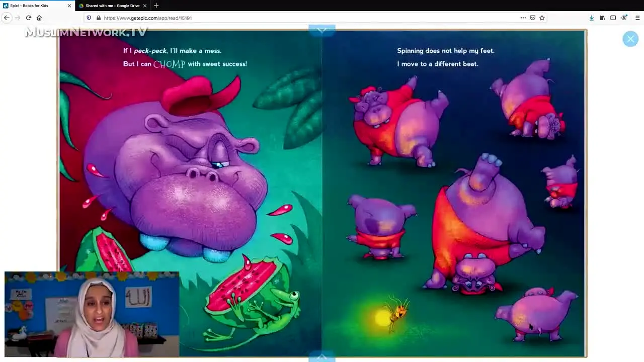Toggle the browser sidebar view
The height and width of the screenshot is (362, 644).
[x=613, y=18]
